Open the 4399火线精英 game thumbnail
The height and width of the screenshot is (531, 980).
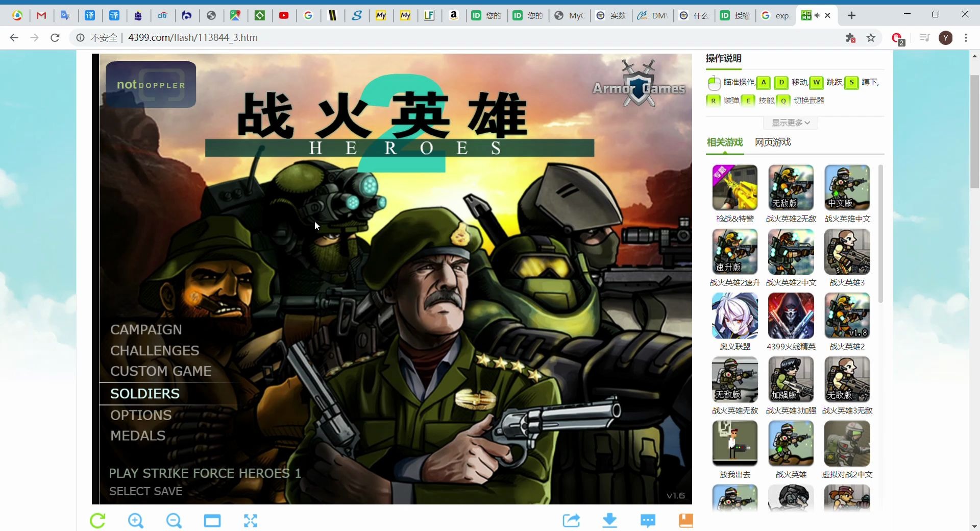791,315
